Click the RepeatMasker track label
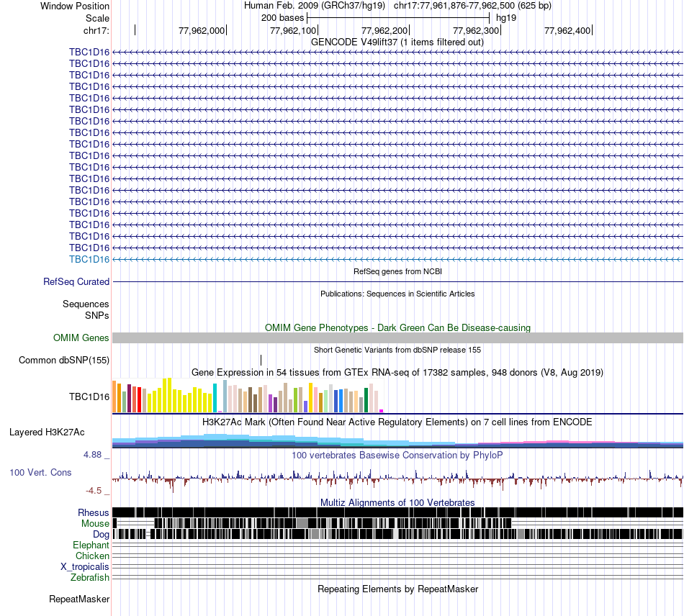 79,599
